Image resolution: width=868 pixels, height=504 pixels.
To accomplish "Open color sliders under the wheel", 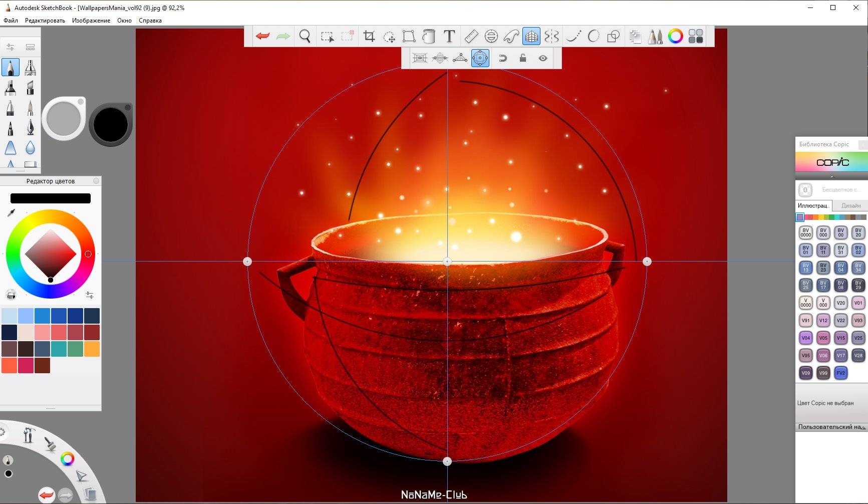I will tap(90, 295).
